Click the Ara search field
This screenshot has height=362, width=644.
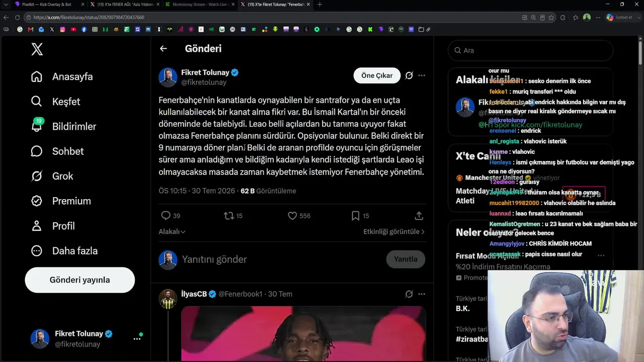pos(530,50)
